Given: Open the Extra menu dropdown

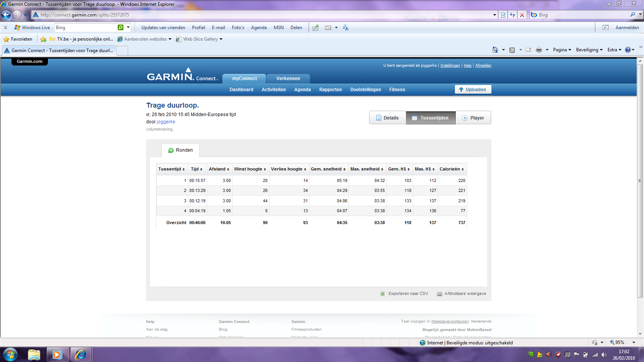Looking at the screenshot, I should 614,50.
